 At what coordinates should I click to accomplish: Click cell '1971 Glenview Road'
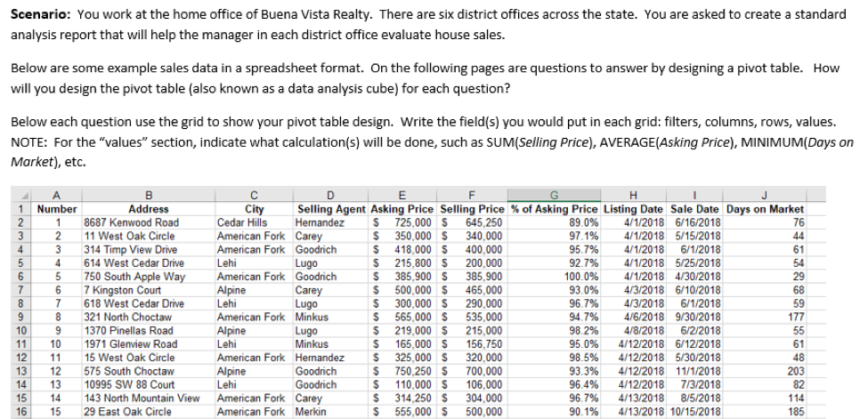(149, 344)
